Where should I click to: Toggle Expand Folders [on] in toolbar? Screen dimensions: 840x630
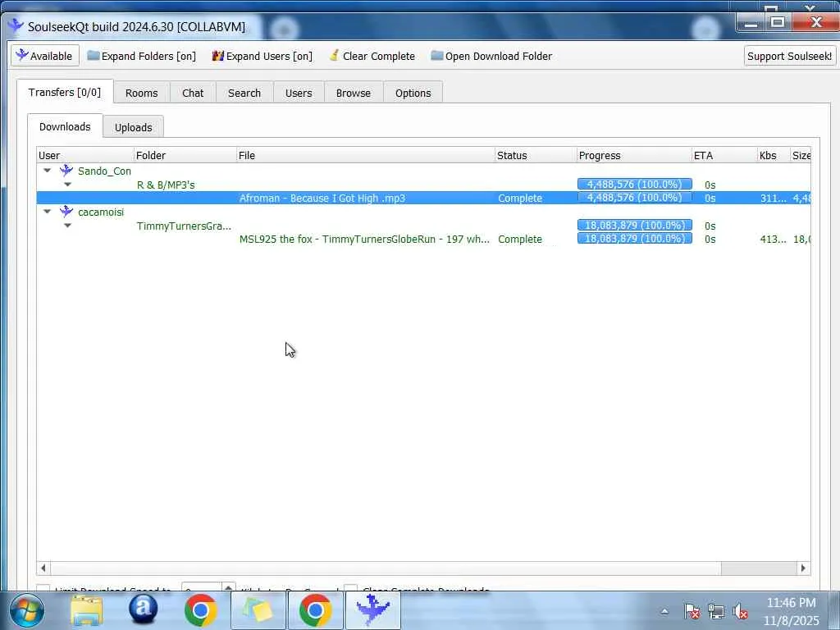(141, 56)
